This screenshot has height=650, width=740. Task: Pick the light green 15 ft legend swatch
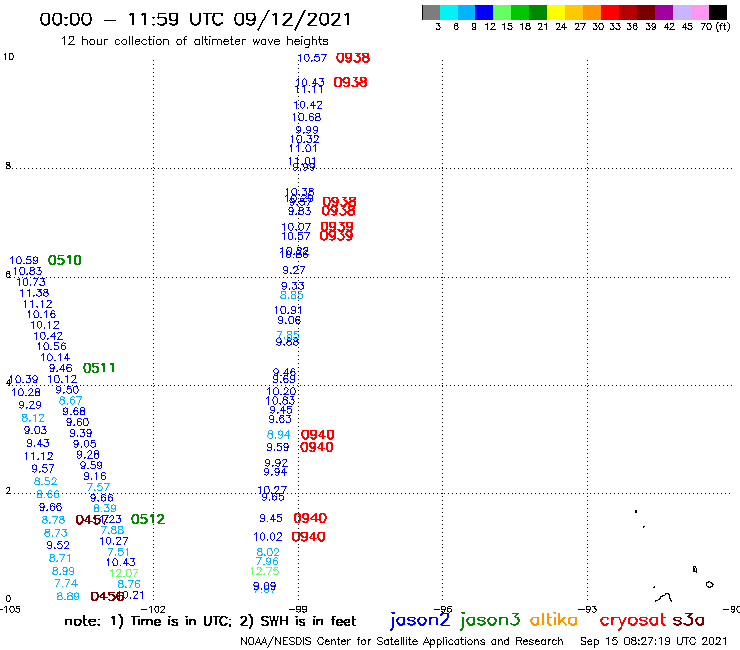(x=503, y=12)
